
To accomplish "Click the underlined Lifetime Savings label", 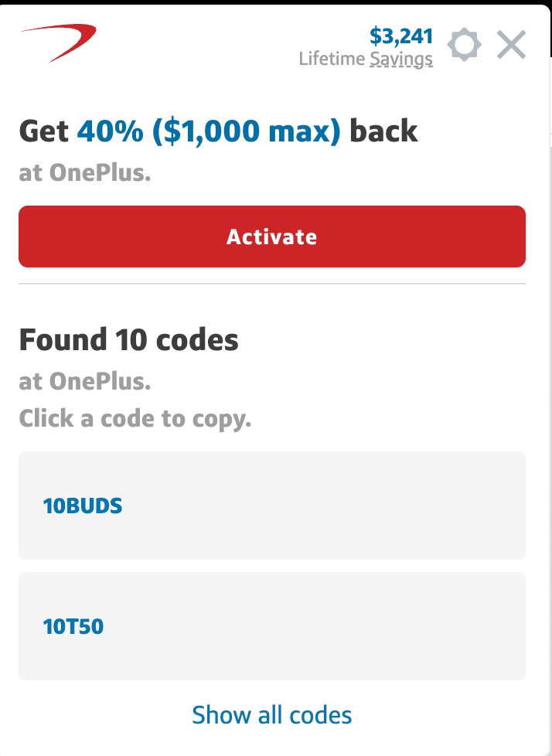I will point(401,59).
